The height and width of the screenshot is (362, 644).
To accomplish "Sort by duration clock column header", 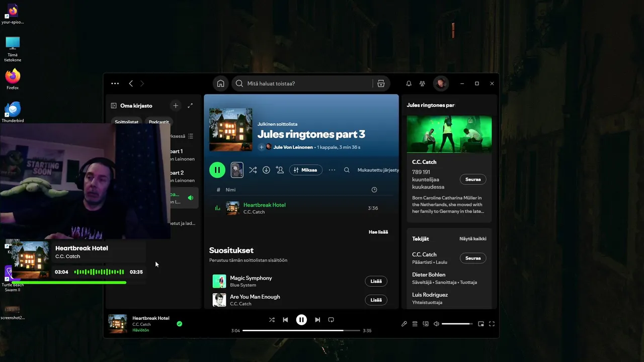I will tap(374, 190).
